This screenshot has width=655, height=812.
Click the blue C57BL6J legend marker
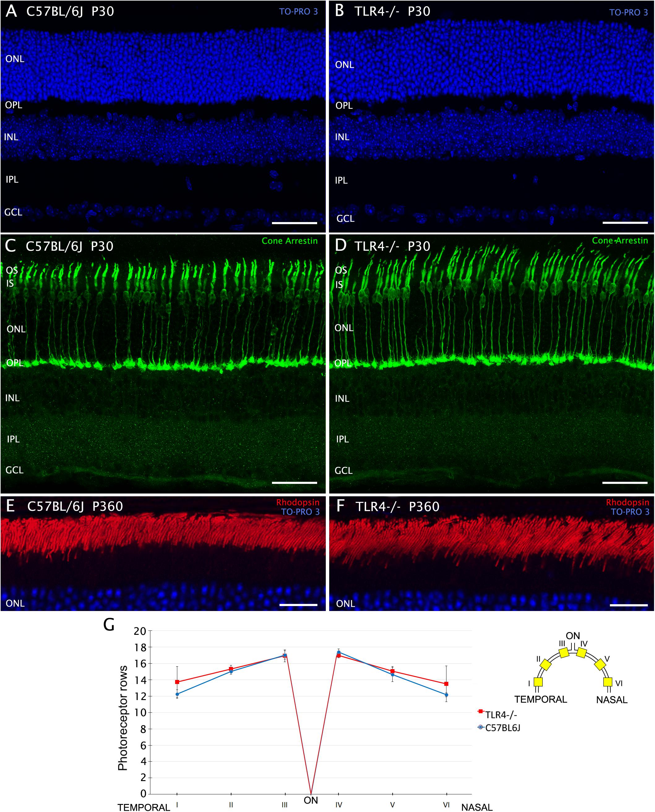[x=481, y=727]
